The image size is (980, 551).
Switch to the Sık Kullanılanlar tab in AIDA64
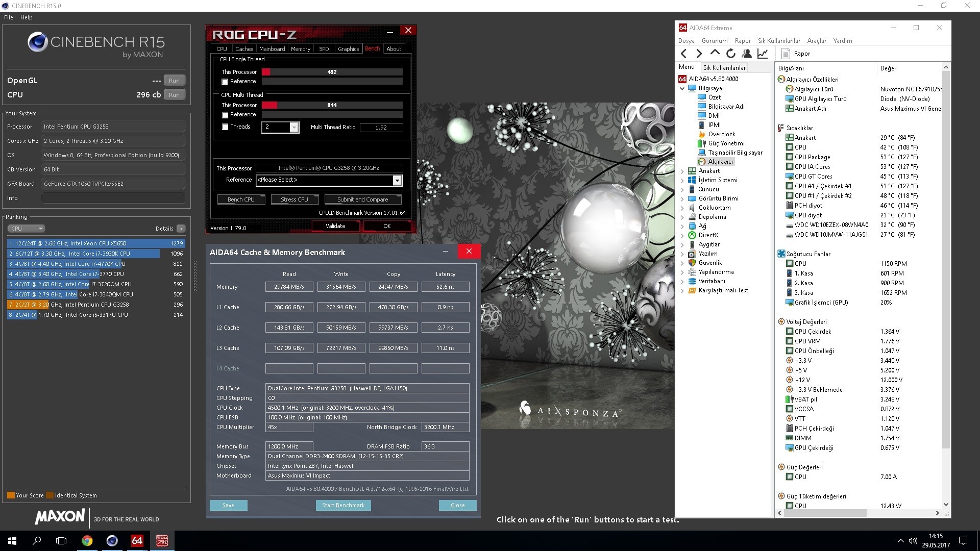(724, 67)
